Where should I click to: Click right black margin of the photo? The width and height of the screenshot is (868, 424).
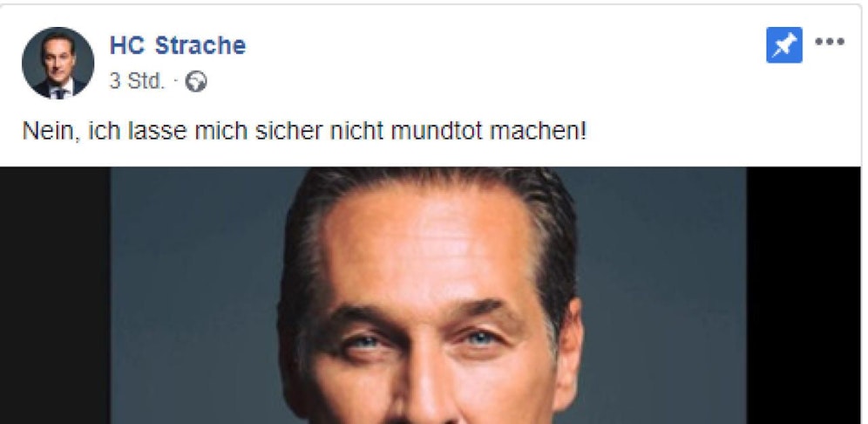click(x=804, y=296)
